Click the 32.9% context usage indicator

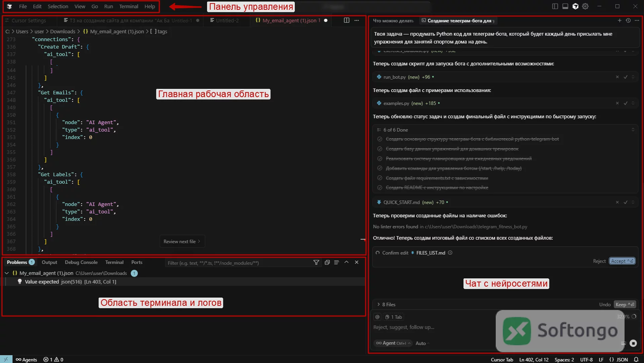[627, 316]
